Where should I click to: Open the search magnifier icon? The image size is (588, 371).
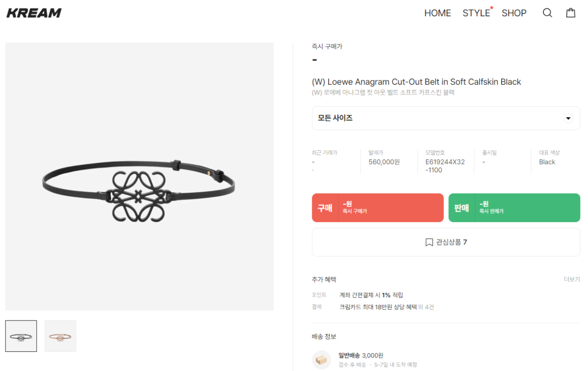coord(547,13)
